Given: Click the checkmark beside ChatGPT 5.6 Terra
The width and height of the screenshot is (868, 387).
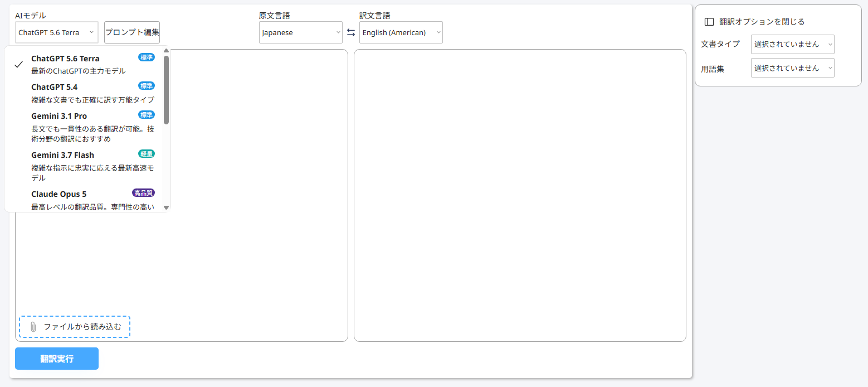Looking at the screenshot, I should pyautogui.click(x=18, y=64).
